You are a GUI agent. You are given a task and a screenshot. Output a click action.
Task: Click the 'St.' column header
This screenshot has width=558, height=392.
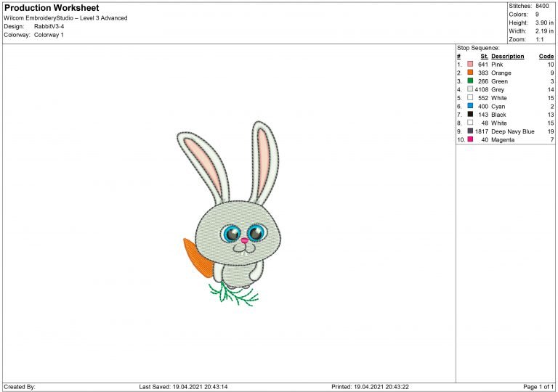(x=484, y=56)
